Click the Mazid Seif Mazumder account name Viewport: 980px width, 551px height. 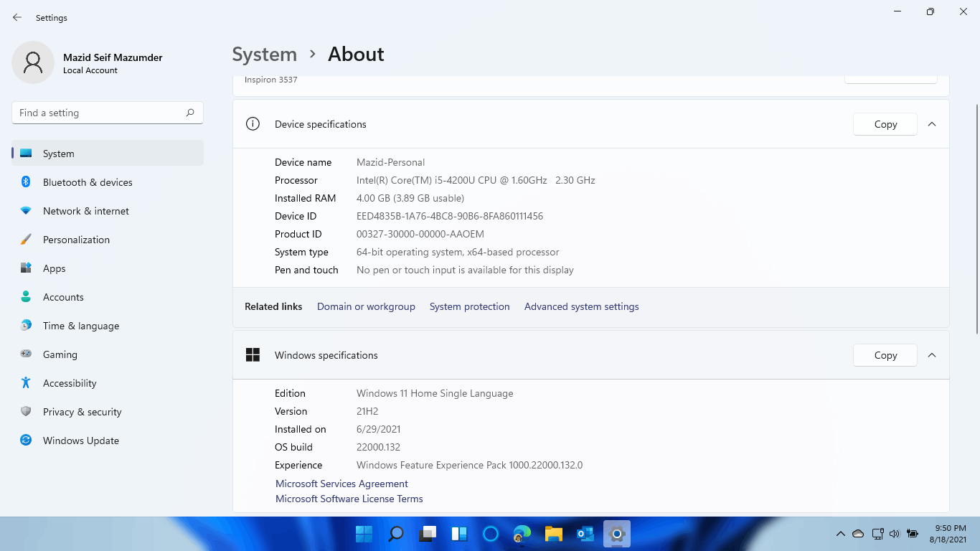113,57
